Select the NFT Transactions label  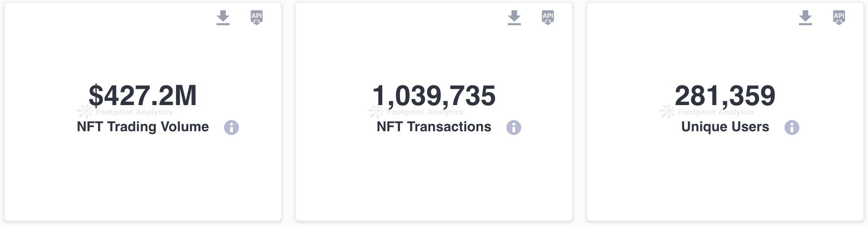[434, 127]
